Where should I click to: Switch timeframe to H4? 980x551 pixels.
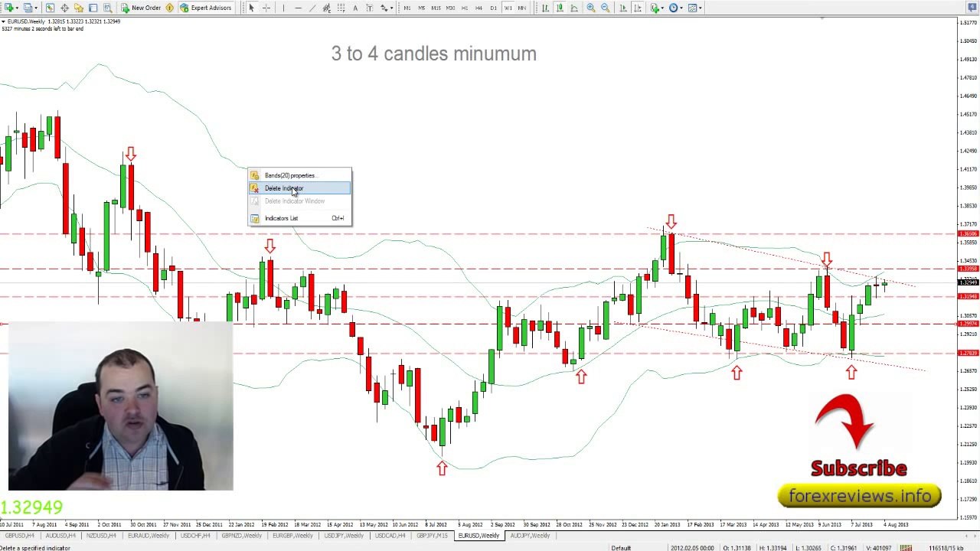point(479,8)
